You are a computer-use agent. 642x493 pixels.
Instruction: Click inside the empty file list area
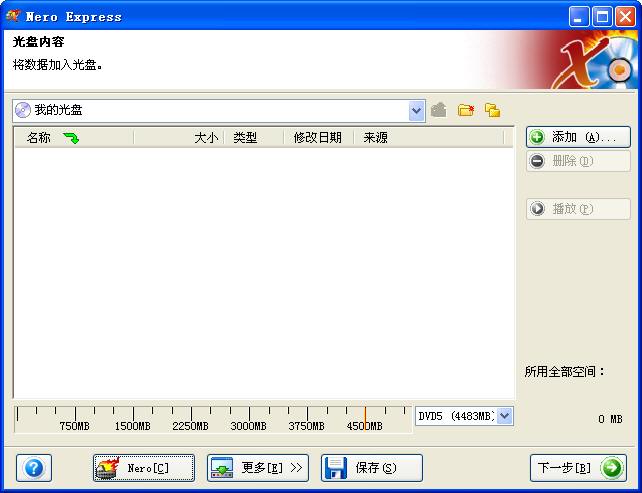[x=264, y=272]
